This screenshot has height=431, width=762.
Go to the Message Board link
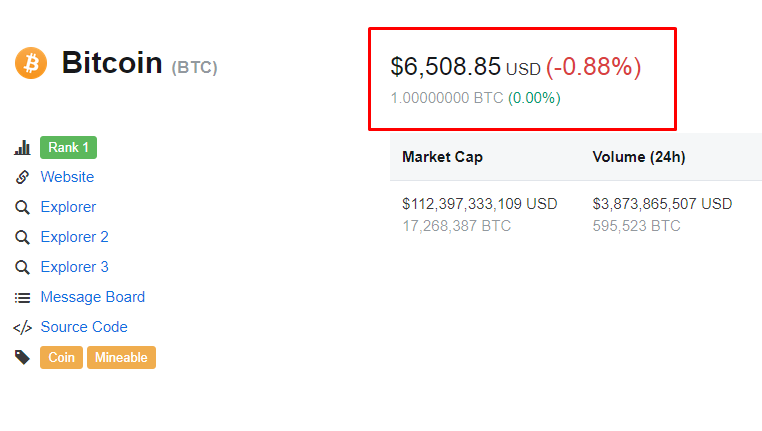coord(92,297)
